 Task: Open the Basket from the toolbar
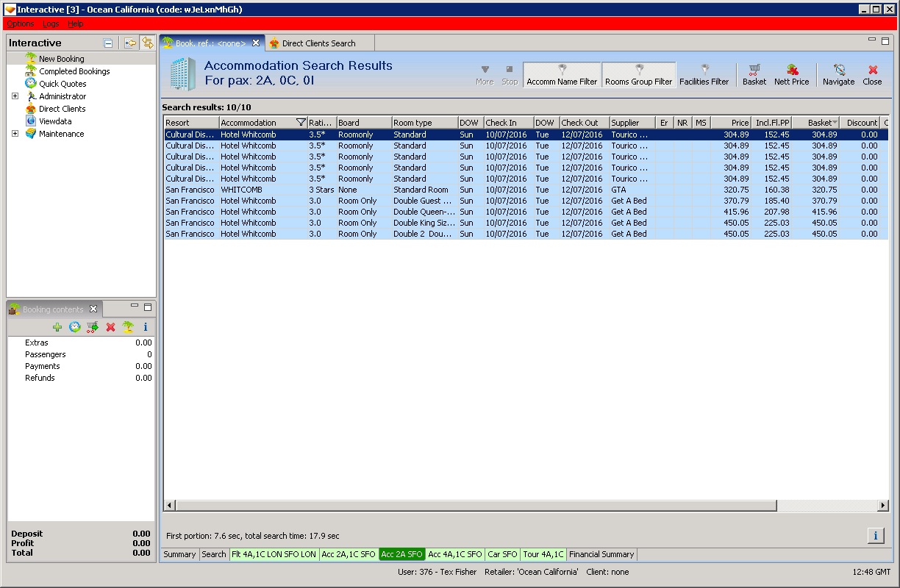pyautogui.click(x=754, y=74)
